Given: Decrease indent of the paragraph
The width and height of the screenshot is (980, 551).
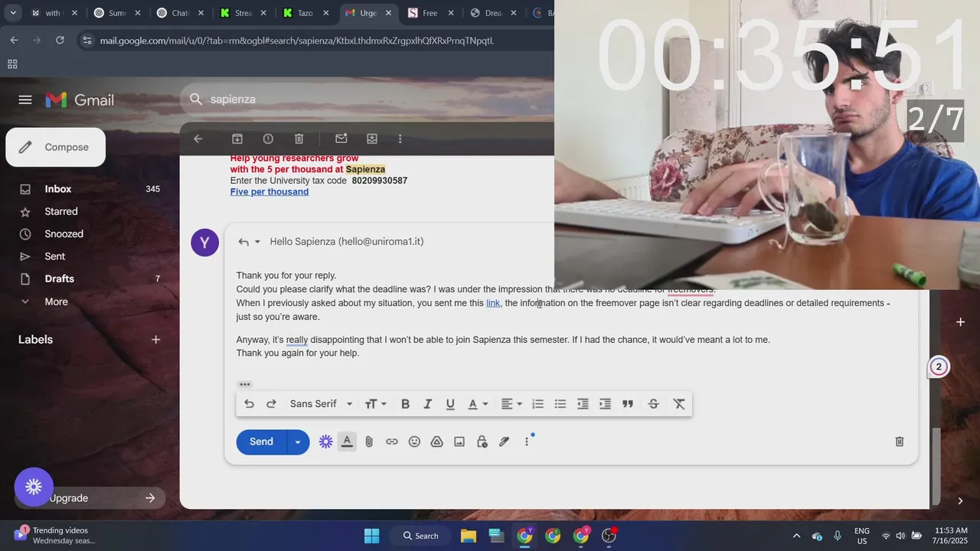Looking at the screenshot, I should click(583, 404).
